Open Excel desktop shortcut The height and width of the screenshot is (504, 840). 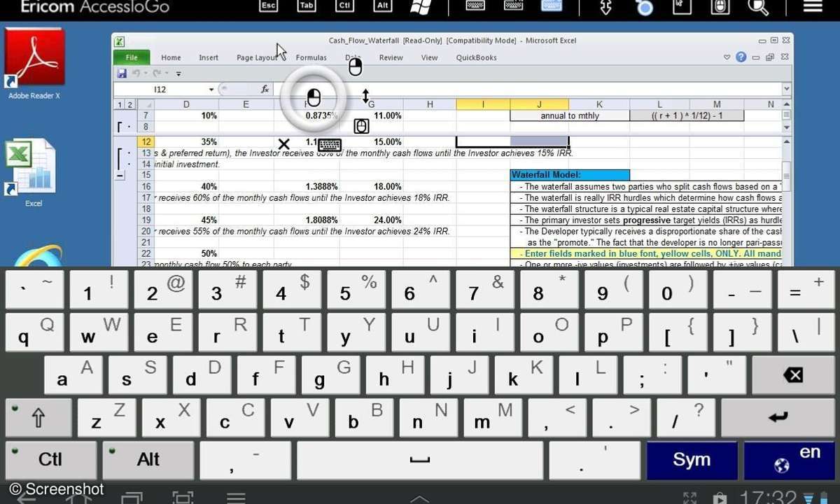[34, 173]
